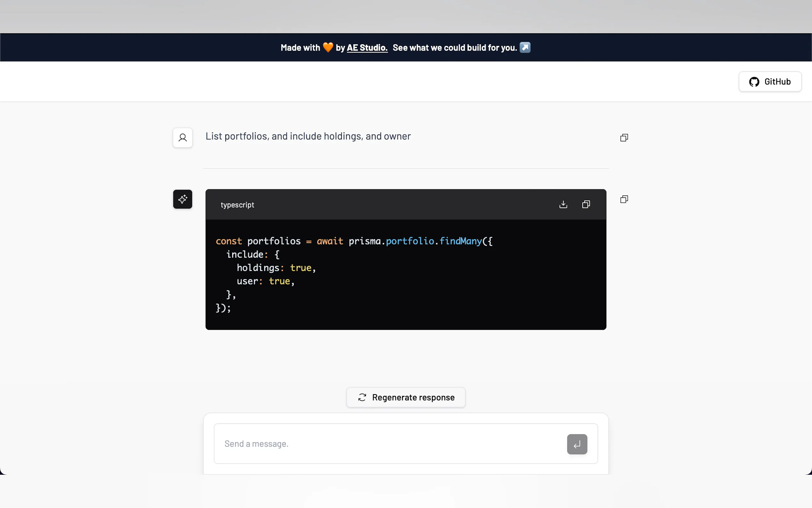
Task: Click the GitHub octocat logo
Action: 754,82
